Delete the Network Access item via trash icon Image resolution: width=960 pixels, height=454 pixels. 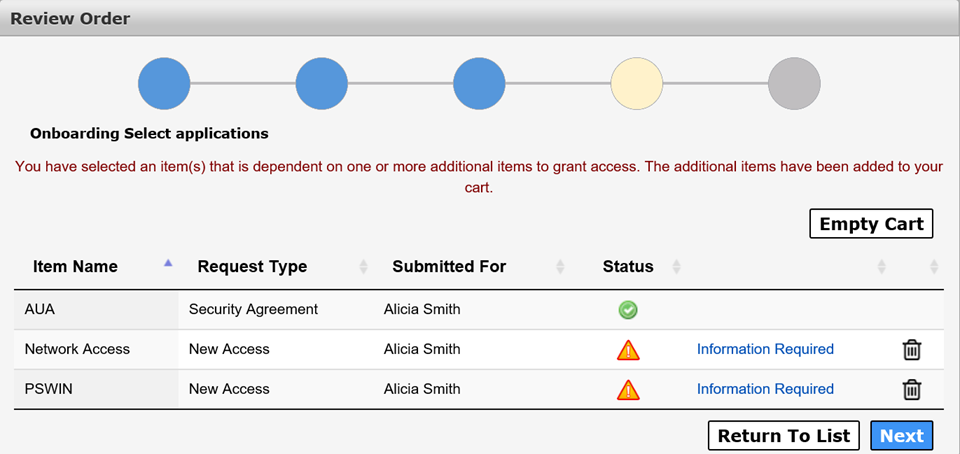912,350
